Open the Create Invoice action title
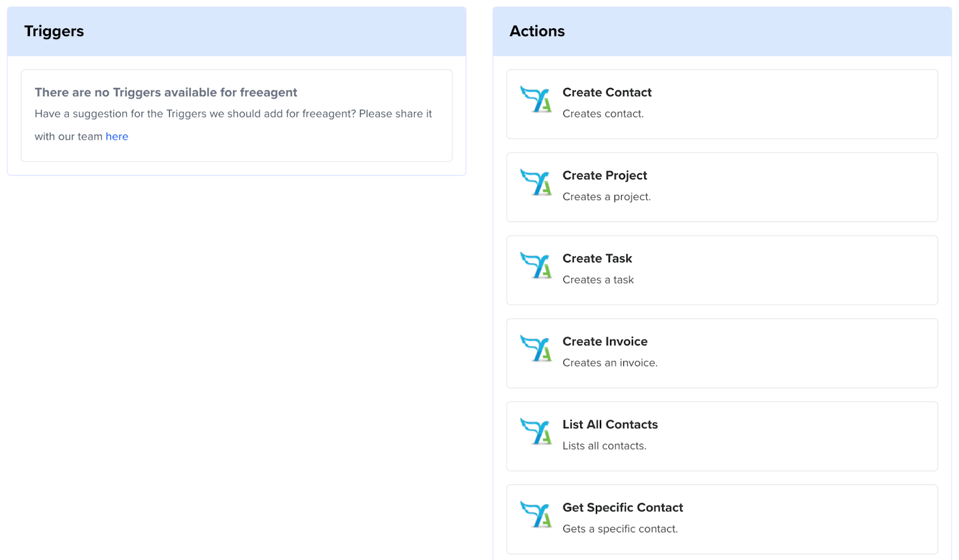 605,341
